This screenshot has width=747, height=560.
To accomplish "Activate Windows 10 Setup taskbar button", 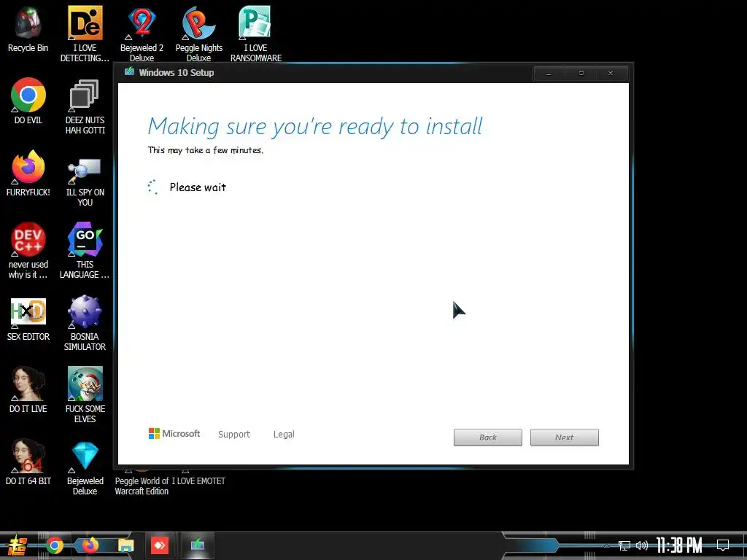I will click(x=197, y=545).
